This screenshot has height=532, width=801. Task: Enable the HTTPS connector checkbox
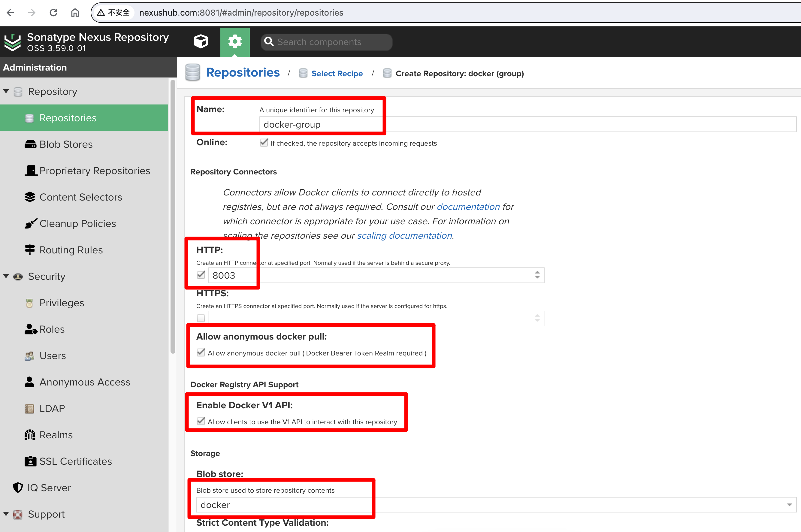[201, 318]
